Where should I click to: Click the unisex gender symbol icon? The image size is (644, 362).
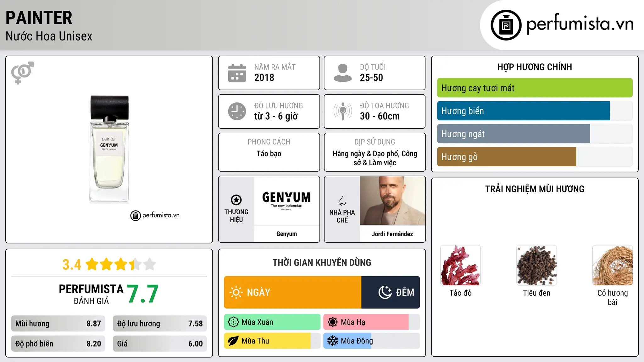[x=23, y=73]
